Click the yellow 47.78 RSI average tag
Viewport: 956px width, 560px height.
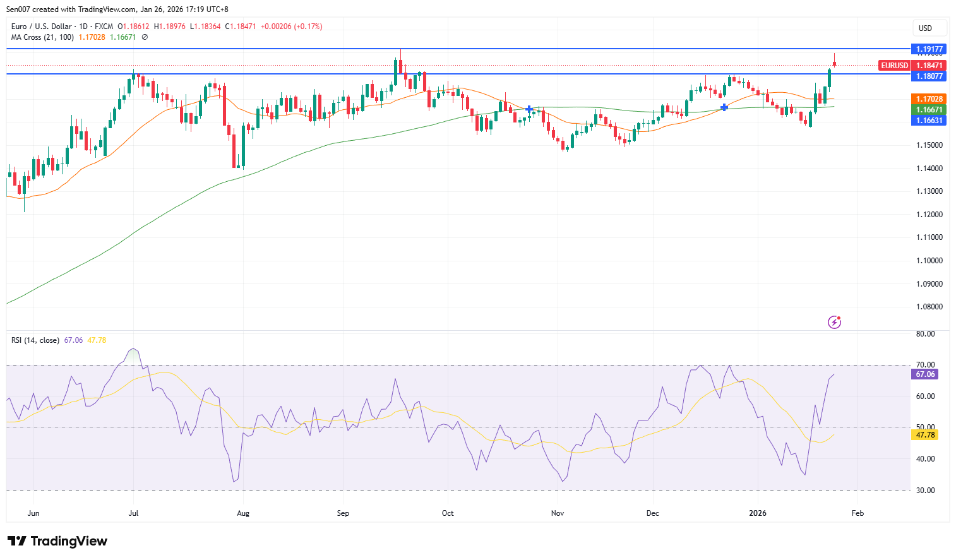tap(925, 435)
